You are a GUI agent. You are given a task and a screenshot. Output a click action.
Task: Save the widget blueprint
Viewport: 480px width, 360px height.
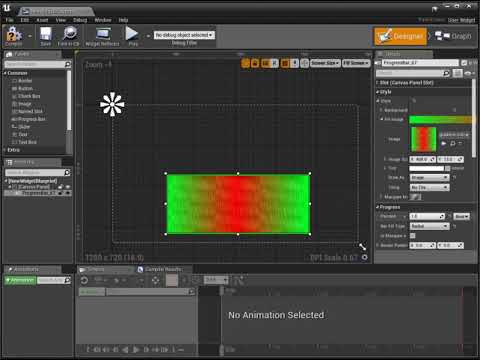[x=46, y=36]
